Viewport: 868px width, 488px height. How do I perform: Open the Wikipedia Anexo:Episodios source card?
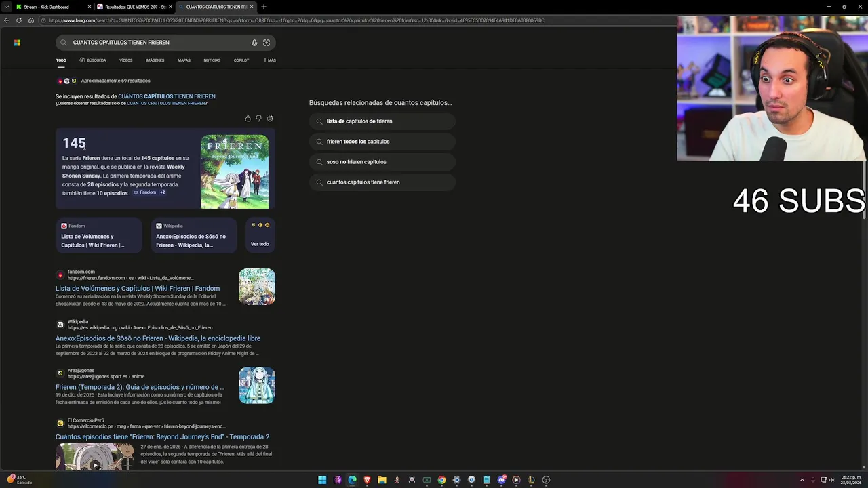[194, 235]
